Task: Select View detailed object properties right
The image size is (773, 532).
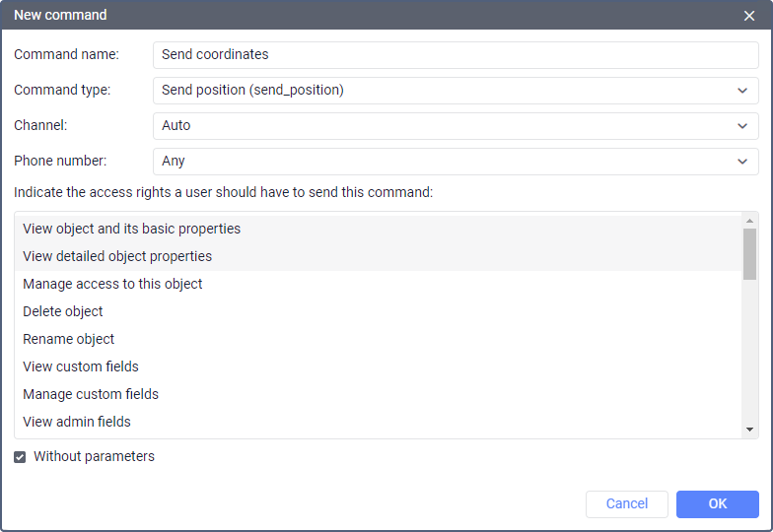Action: (x=117, y=256)
